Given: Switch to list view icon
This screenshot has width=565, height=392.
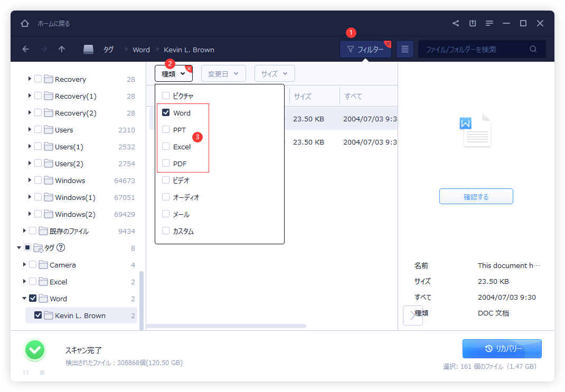Looking at the screenshot, I should [x=405, y=49].
